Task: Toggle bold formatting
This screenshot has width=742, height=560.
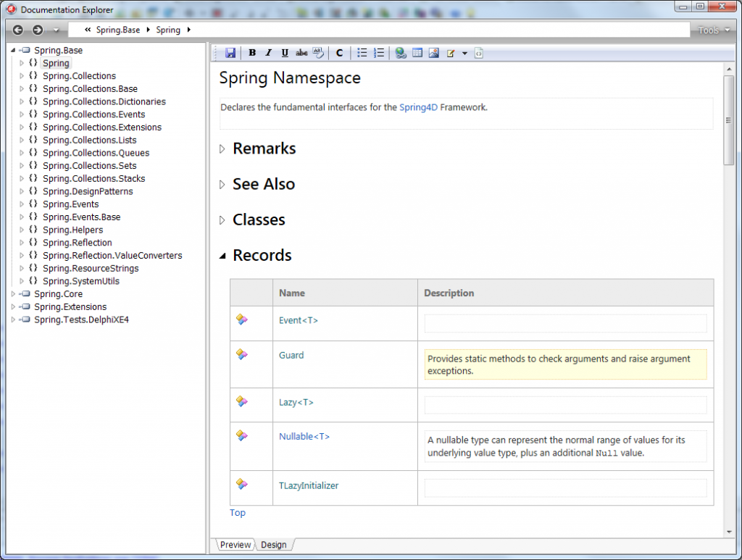Action: 252,52
